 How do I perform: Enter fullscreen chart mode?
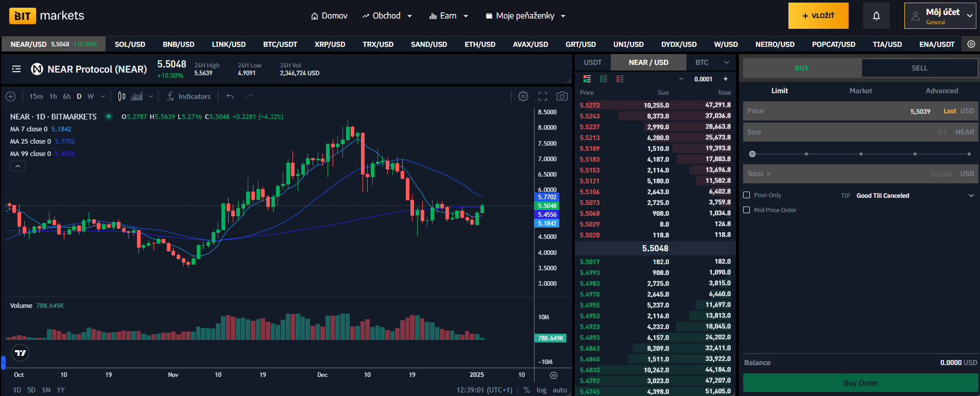543,96
